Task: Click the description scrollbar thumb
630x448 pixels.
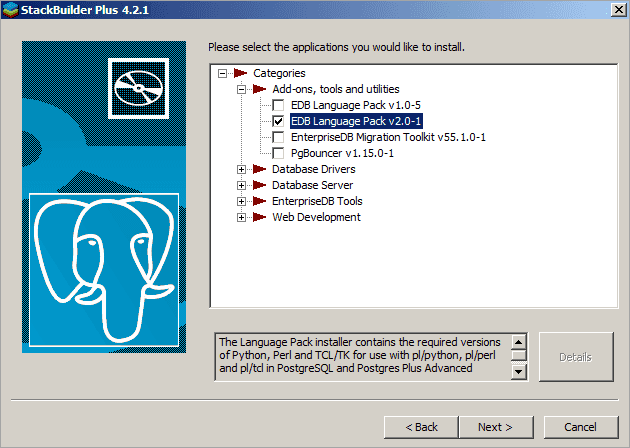Action: 519,355
